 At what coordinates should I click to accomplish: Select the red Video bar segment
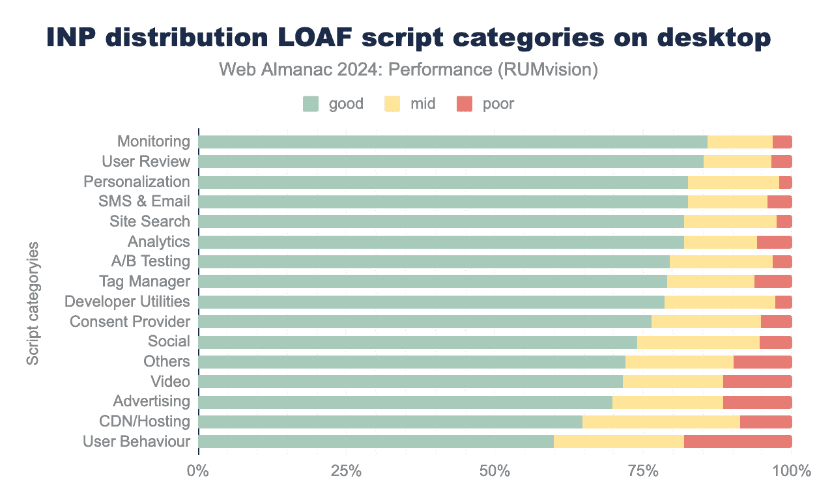(x=757, y=382)
